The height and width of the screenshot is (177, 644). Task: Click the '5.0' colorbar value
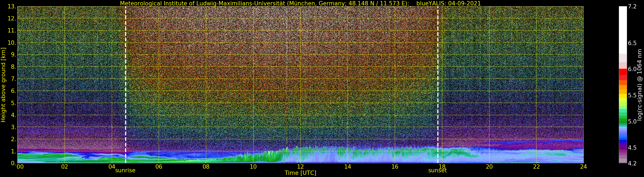point(632,121)
